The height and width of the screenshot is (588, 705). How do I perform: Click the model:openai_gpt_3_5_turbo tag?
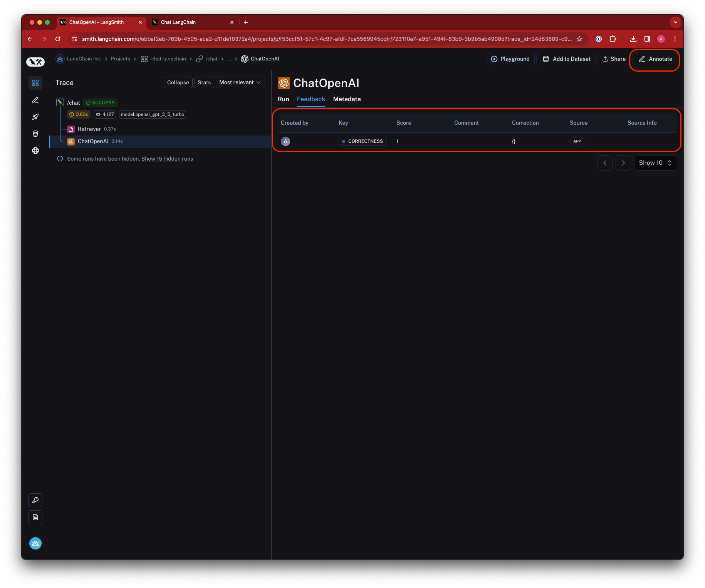153,114
